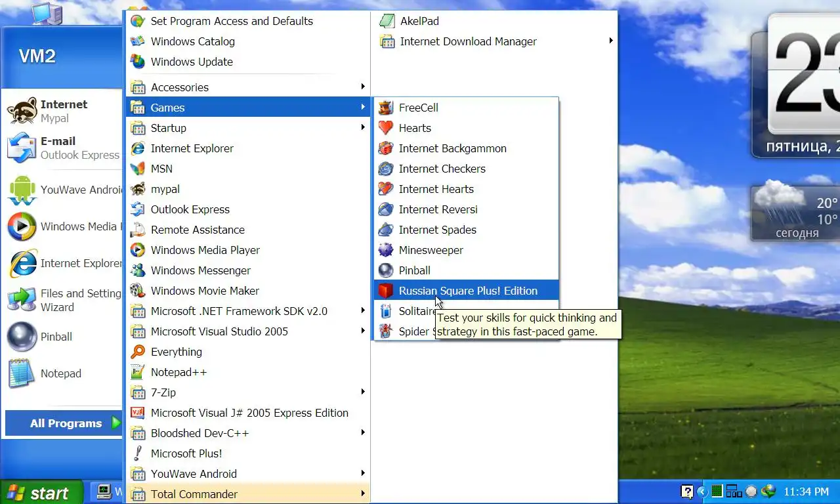Launch MSN from programs list
The width and height of the screenshot is (840, 504).
(x=248, y=169)
